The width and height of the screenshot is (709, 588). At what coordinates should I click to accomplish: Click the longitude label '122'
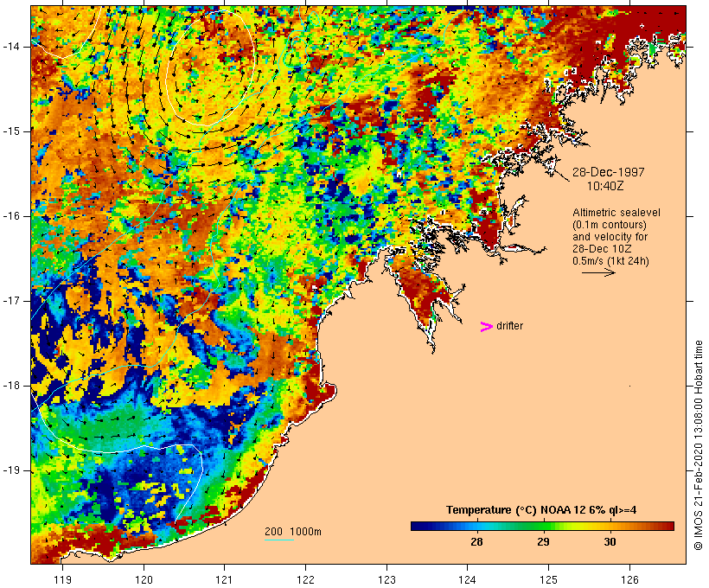click(306, 579)
